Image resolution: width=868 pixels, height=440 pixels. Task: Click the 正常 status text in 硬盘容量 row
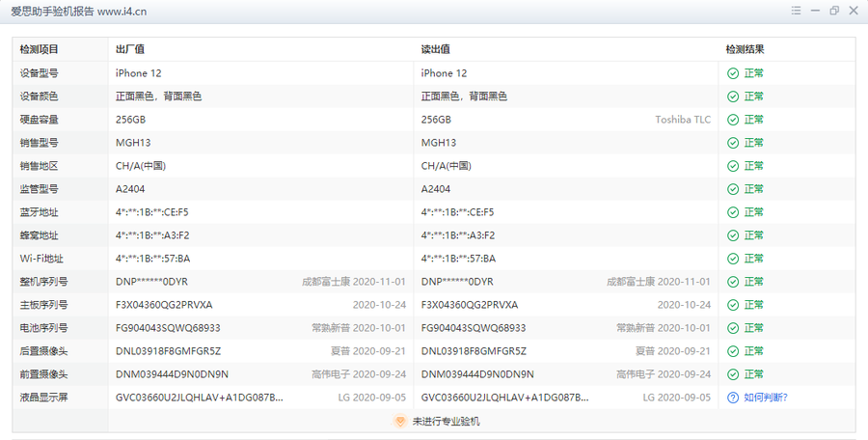pyautogui.click(x=753, y=120)
